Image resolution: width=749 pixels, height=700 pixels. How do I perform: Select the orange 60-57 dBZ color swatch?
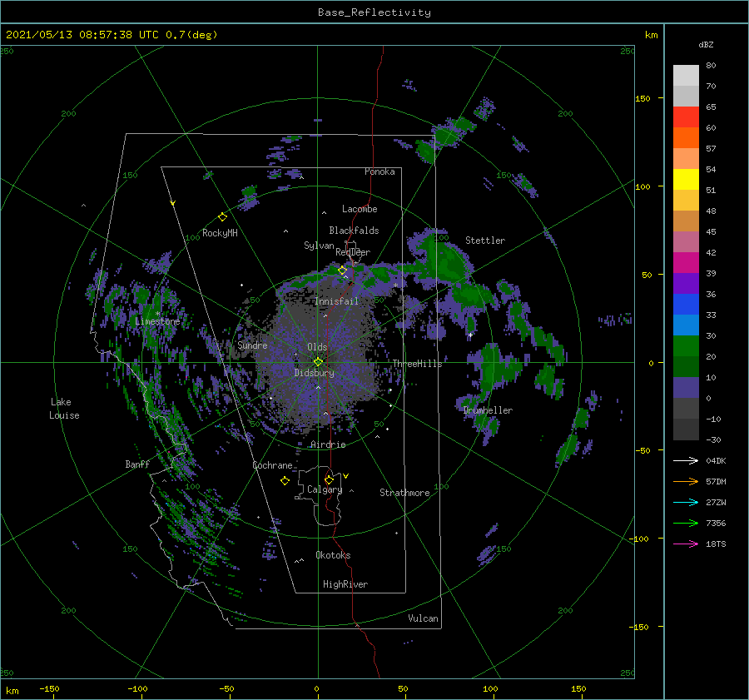point(686,137)
